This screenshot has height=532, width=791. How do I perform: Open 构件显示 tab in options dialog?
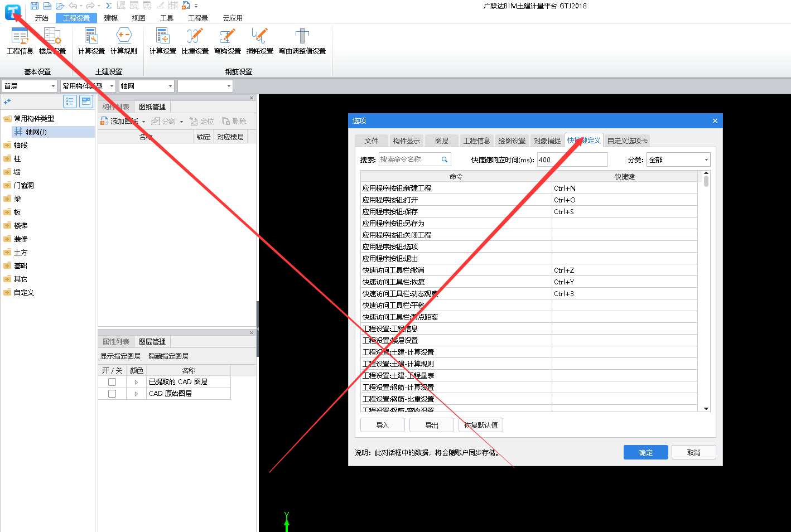click(407, 141)
